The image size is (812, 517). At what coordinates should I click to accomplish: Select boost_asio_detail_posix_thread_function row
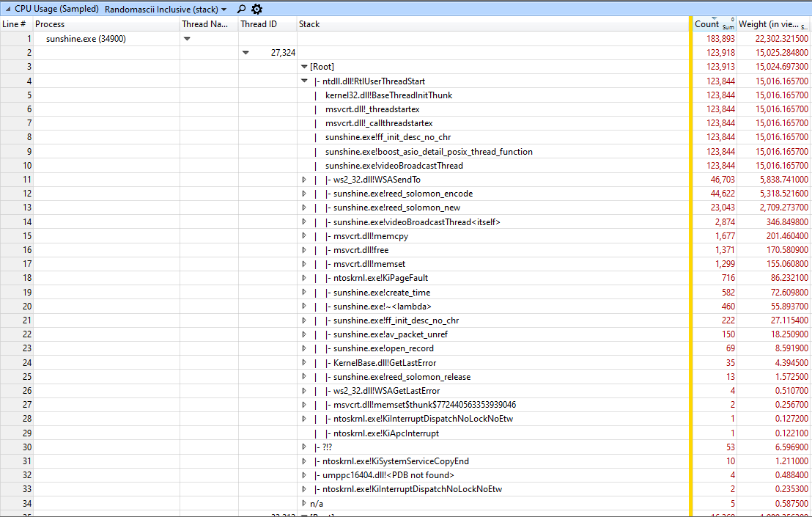click(x=429, y=152)
